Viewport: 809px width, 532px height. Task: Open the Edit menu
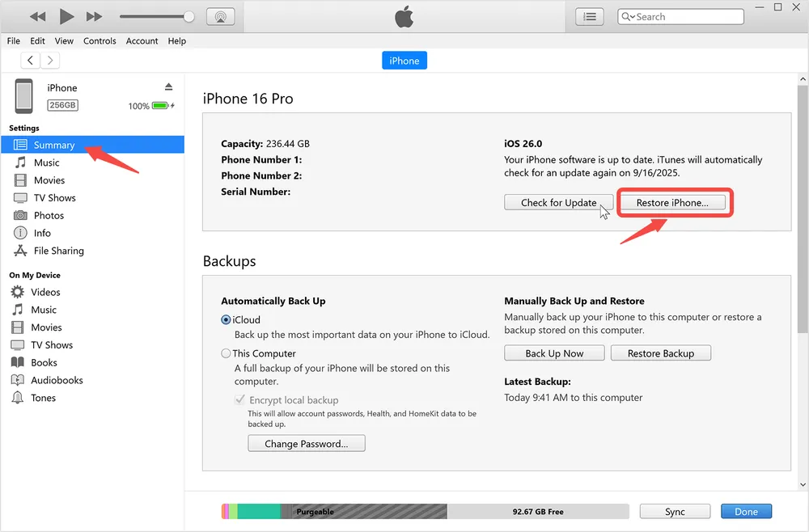37,40
